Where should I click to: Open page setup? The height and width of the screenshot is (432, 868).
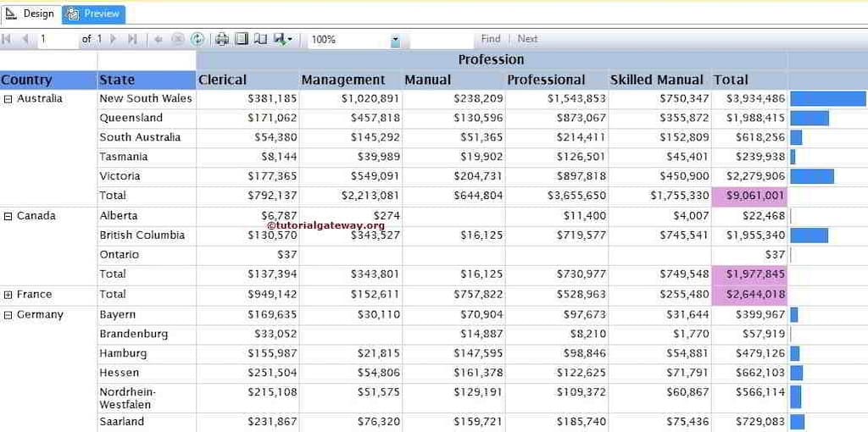point(260,39)
